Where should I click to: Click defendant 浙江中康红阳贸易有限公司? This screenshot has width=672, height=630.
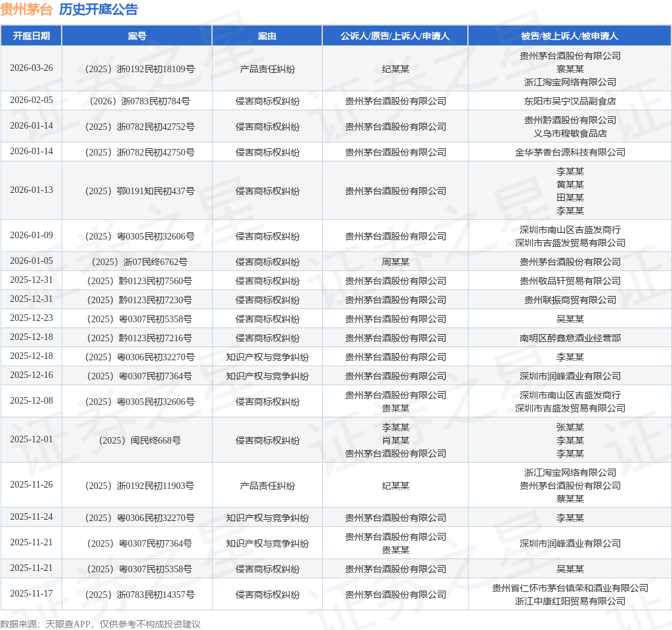coord(570,601)
